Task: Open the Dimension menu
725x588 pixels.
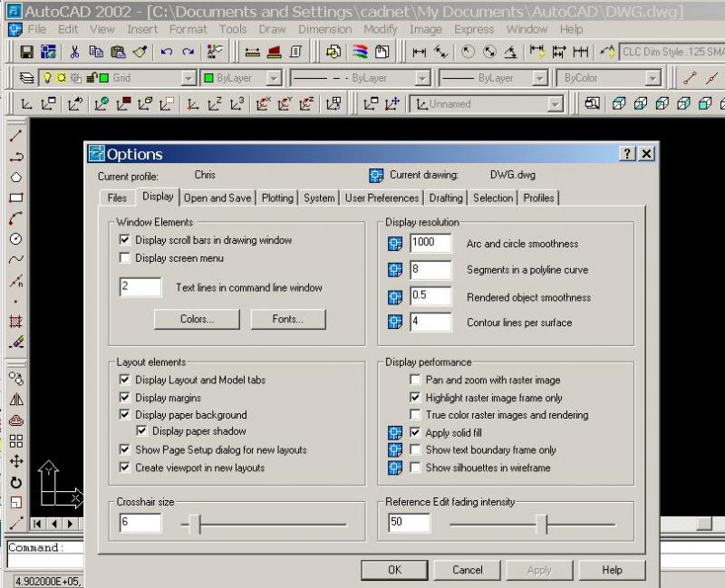Action: pos(324,29)
